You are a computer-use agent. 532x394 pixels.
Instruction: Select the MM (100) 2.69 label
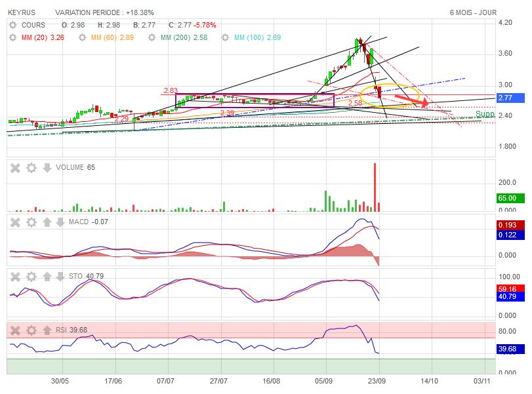tap(258, 37)
